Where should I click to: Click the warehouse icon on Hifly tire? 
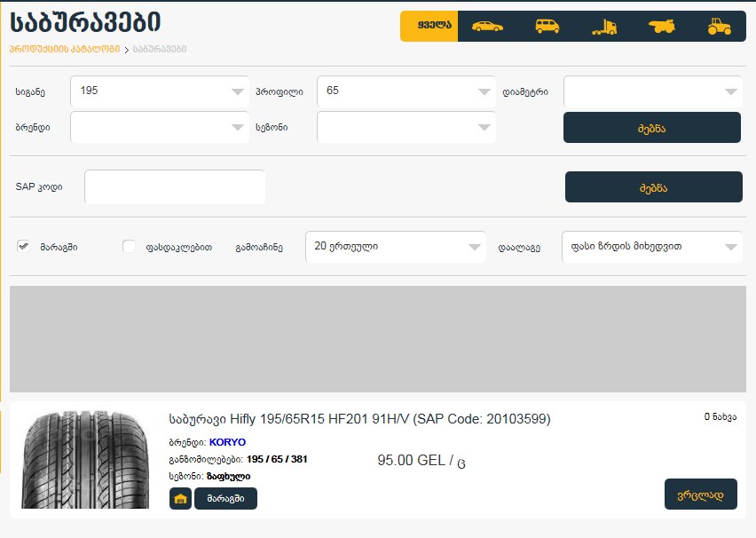pyautogui.click(x=180, y=498)
